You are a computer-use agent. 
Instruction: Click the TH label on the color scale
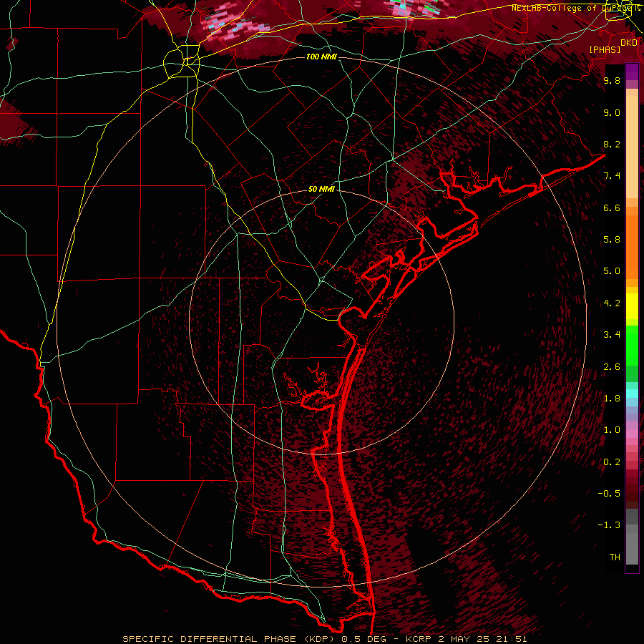point(615,557)
